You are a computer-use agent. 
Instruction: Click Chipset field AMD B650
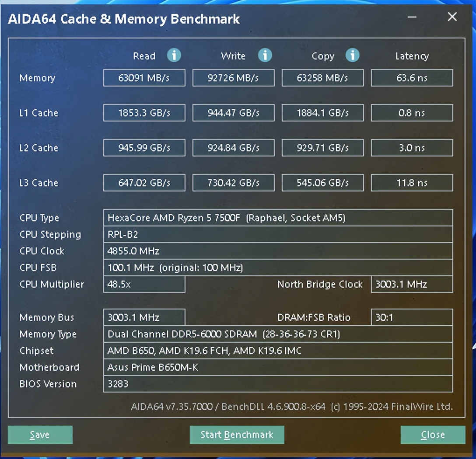[x=278, y=351]
